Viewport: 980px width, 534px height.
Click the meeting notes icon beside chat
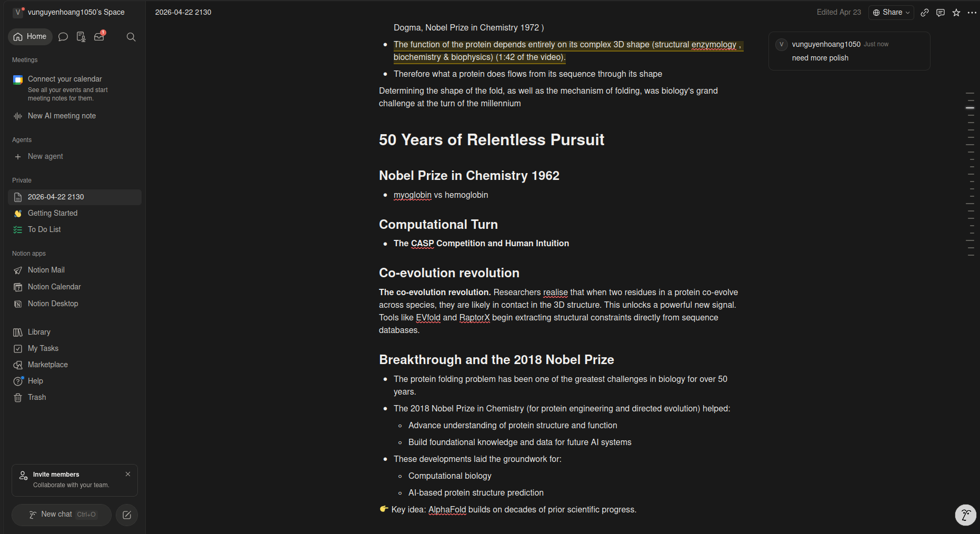[81, 37]
